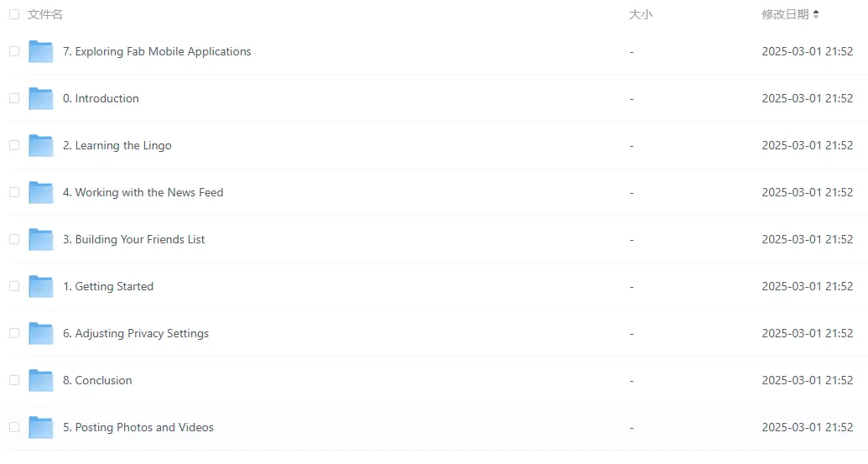868x464 pixels.
Task: Click the date of 1. Getting Started row
Action: (807, 286)
